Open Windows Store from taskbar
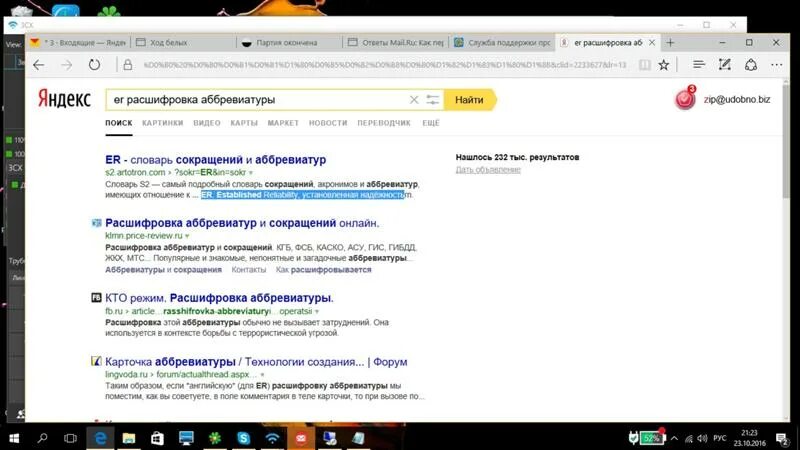 [x=157, y=438]
